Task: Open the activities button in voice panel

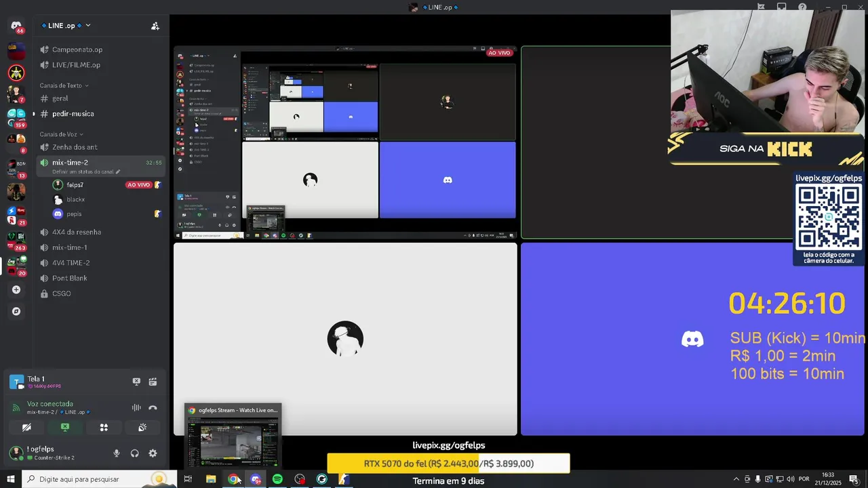Action: [x=104, y=428]
